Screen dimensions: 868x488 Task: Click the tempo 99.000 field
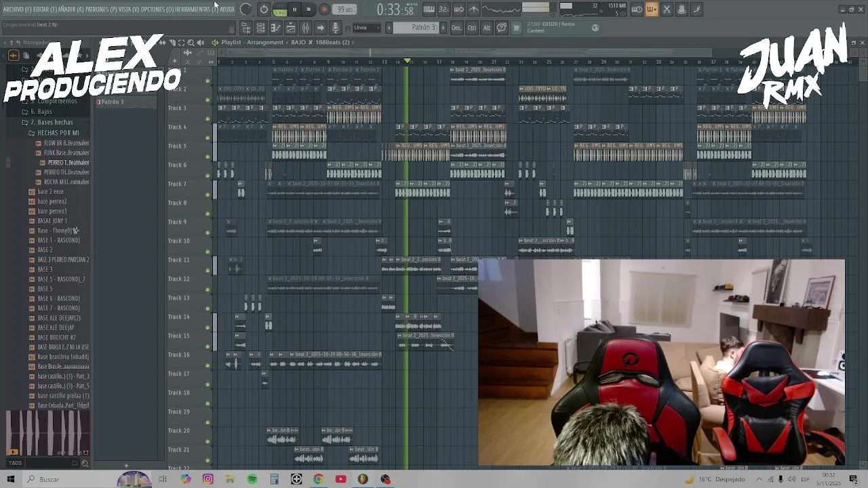346,9
